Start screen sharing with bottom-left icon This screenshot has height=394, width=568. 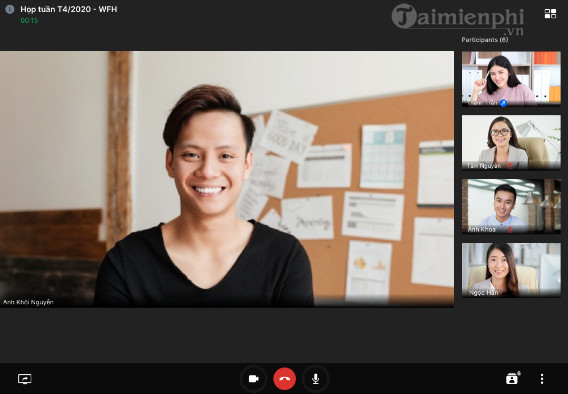pyautogui.click(x=25, y=379)
